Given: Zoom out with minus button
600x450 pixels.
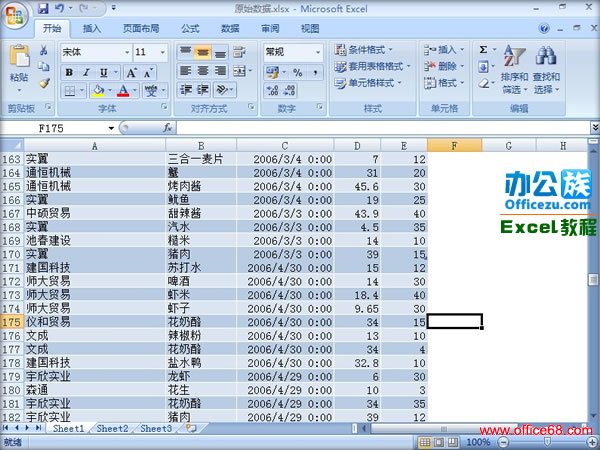Looking at the screenshot, I should [504, 443].
